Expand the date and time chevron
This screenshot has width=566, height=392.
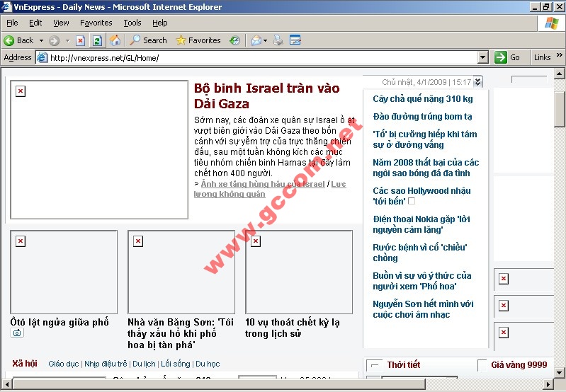pyautogui.click(x=478, y=82)
